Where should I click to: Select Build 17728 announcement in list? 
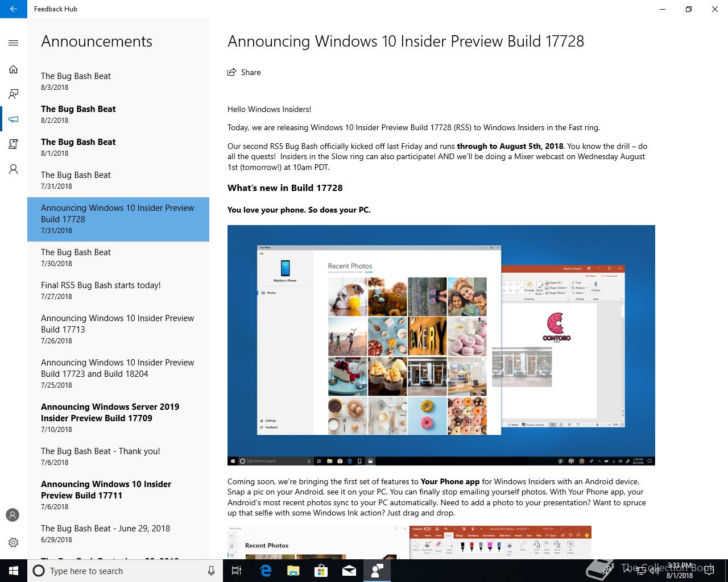[118, 219]
